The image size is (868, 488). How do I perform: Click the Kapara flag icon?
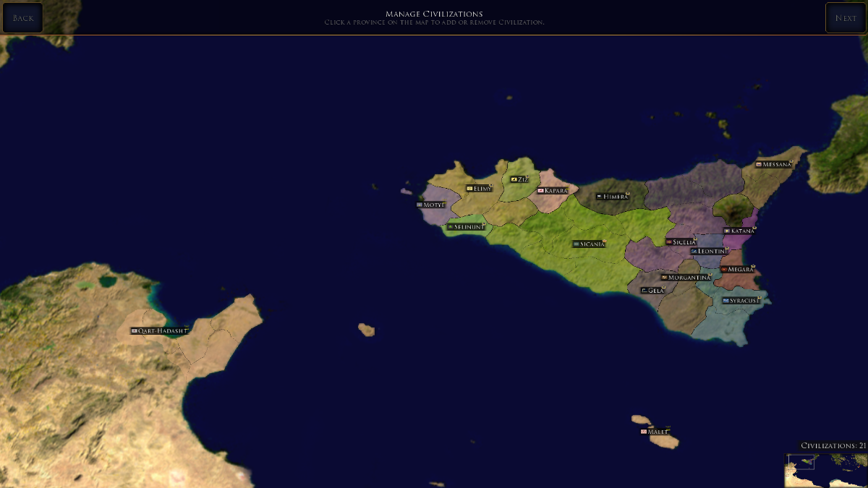(540, 191)
